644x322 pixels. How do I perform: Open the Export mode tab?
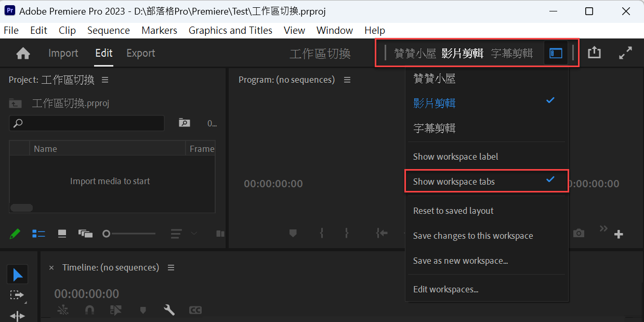141,53
